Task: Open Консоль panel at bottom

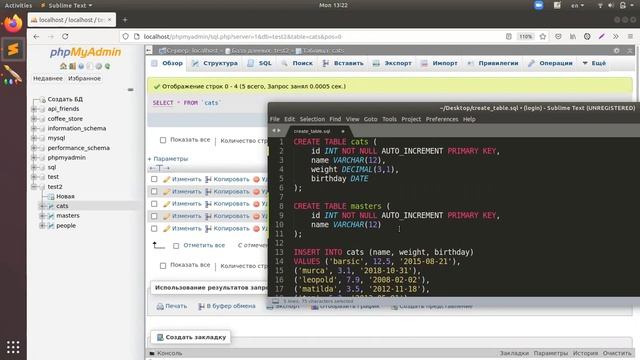Action: point(166,353)
